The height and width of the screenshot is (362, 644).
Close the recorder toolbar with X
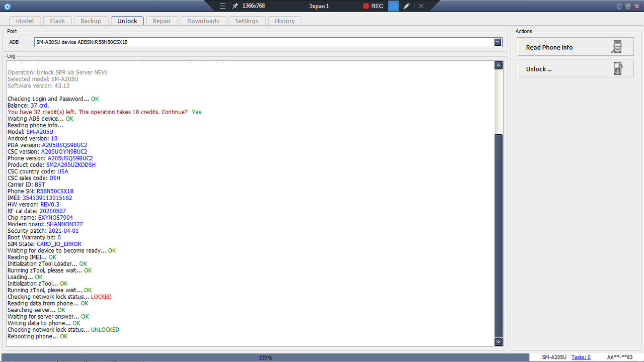[x=421, y=6]
